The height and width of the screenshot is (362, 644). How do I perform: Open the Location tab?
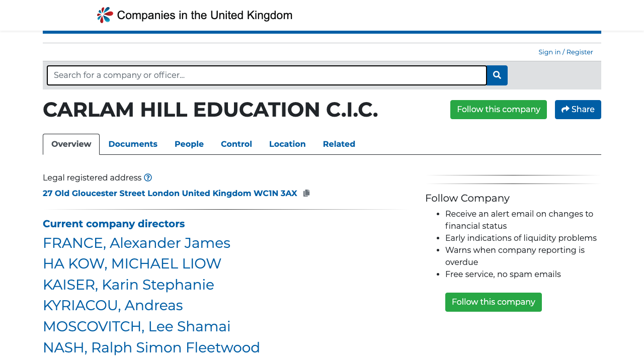(287, 144)
